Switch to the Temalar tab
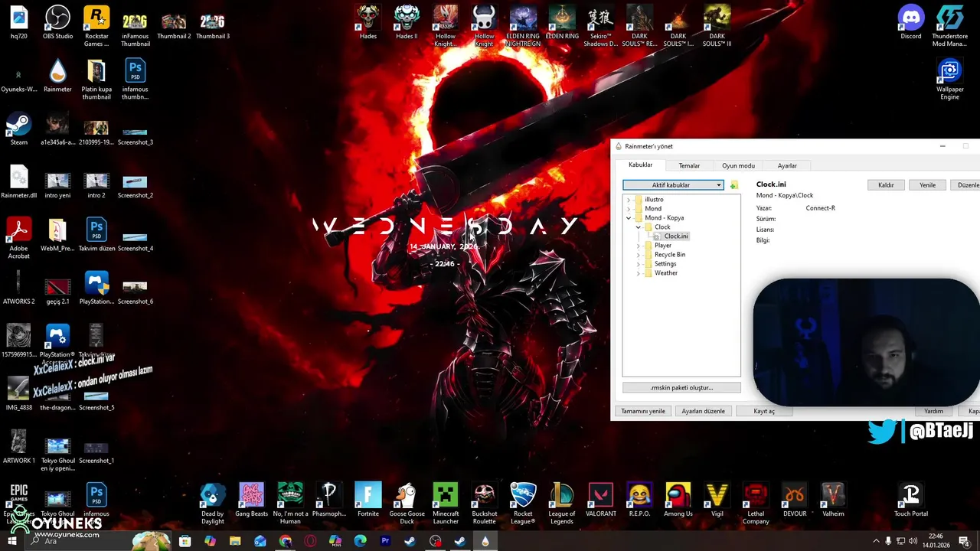980x551 pixels. pos(689,165)
